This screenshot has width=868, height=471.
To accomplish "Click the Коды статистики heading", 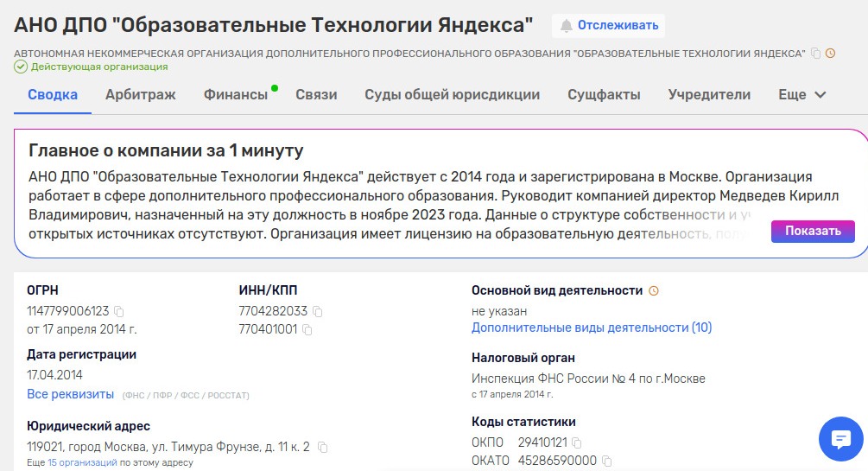I will [523, 422].
